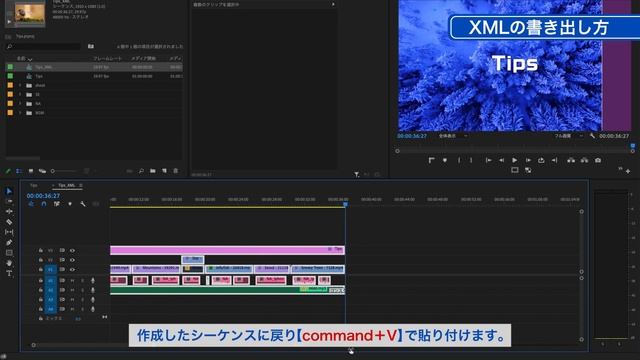Click timeline timecode 00:00:36:27
Image resolution: width=640 pixels, height=360 pixels.
[43, 196]
